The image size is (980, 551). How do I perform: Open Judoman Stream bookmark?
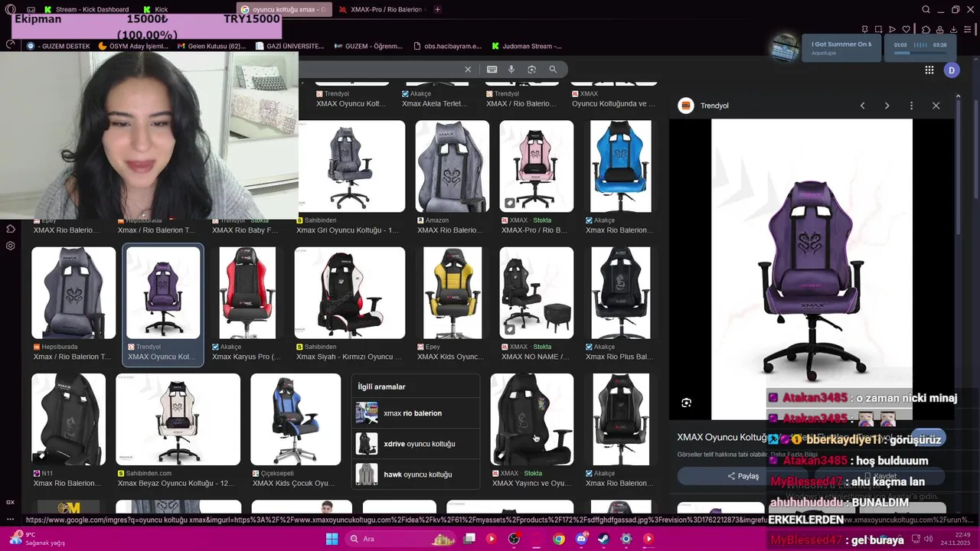(x=525, y=46)
